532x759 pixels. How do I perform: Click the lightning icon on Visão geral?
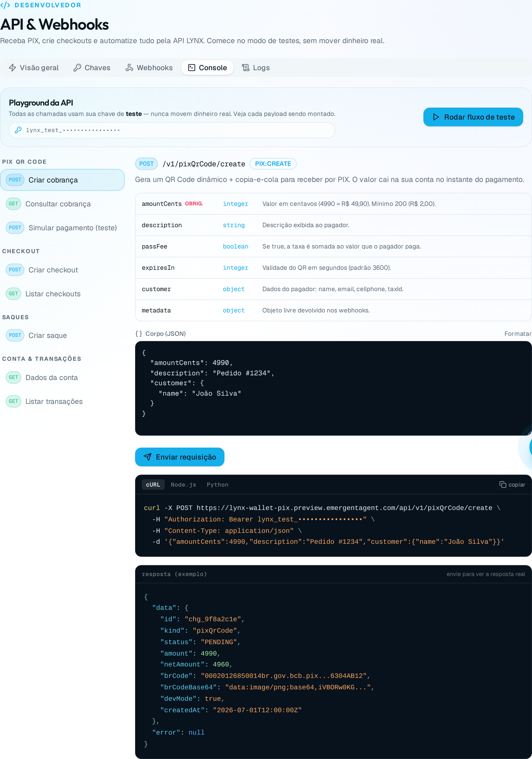12,68
